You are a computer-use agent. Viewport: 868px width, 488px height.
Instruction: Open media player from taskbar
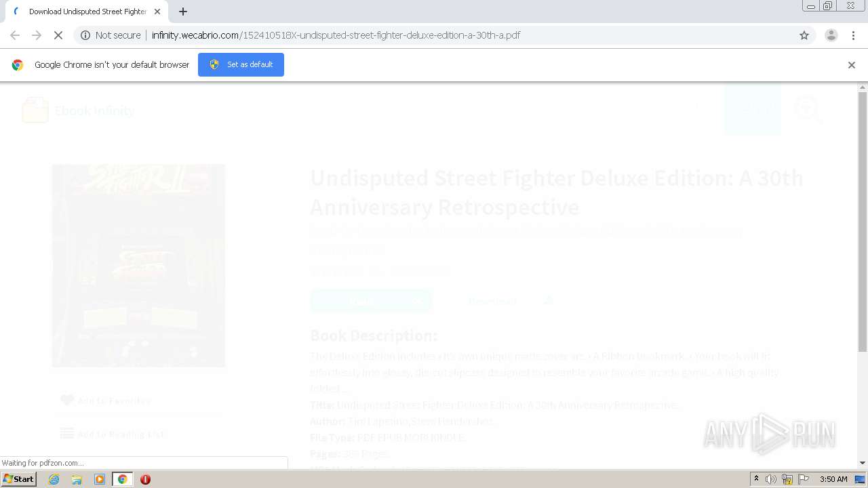(x=100, y=479)
